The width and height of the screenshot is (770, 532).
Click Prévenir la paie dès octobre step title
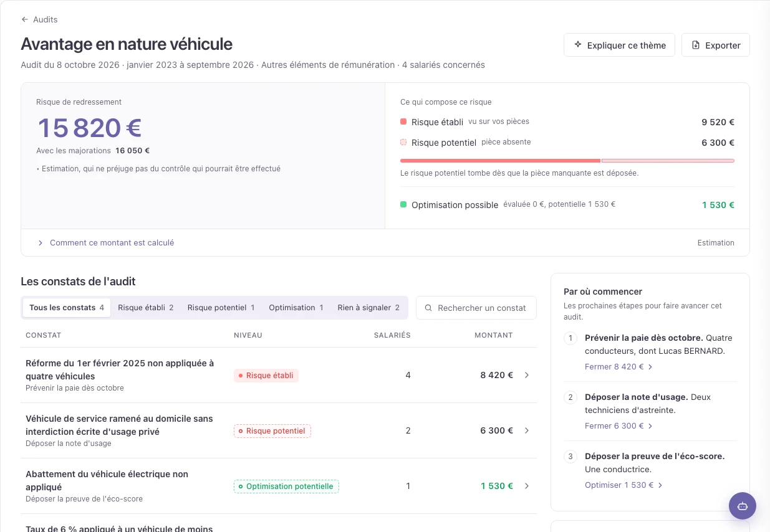[644, 338]
